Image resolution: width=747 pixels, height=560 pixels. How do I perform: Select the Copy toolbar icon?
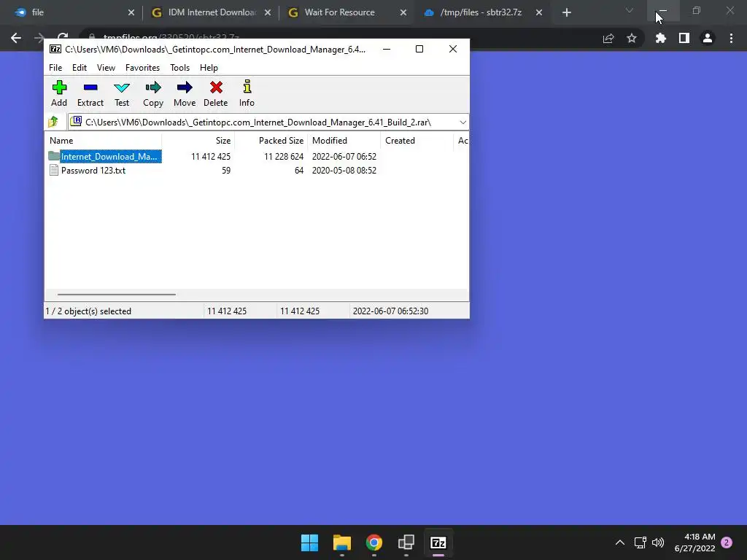153,87
